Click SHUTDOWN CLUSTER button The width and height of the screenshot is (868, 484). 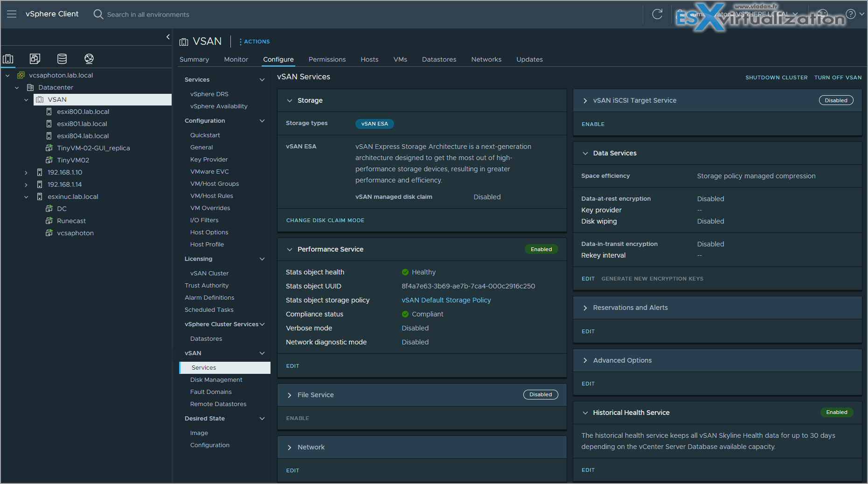click(x=776, y=77)
